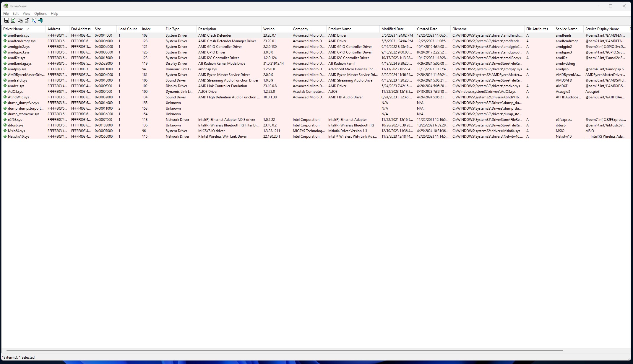Sort by the Description column header
The image size is (633, 364).
229,29
